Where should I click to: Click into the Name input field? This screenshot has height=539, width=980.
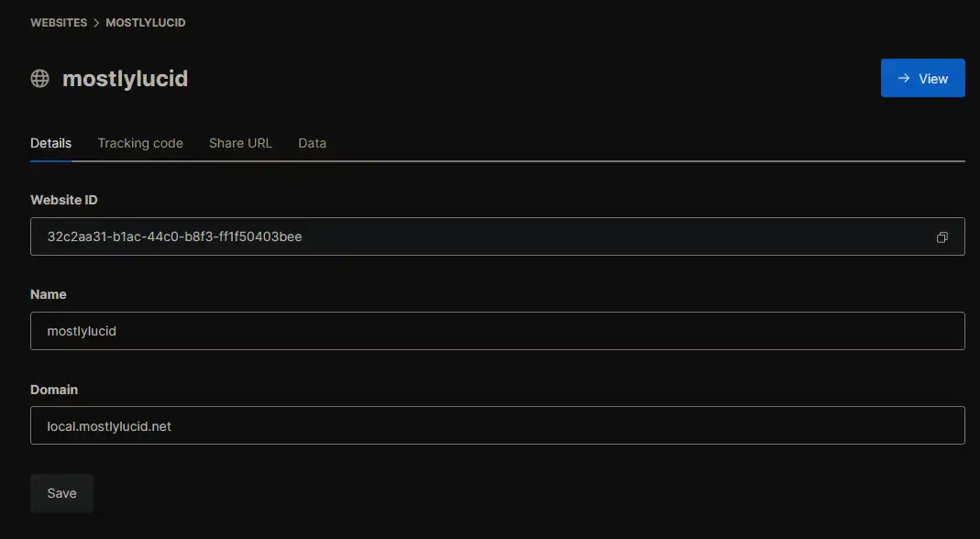click(x=497, y=331)
